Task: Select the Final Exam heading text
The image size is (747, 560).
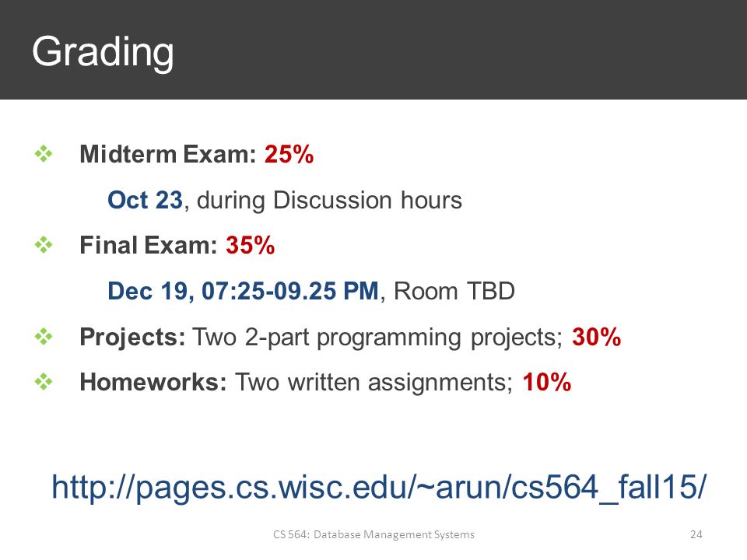Action: point(149,246)
